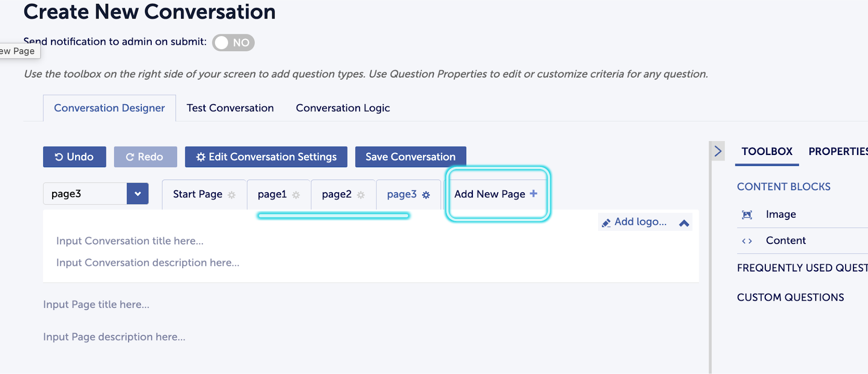The width and height of the screenshot is (868, 374).
Task: Click the Content code brackets icon
Action: [x=747, y=241]
